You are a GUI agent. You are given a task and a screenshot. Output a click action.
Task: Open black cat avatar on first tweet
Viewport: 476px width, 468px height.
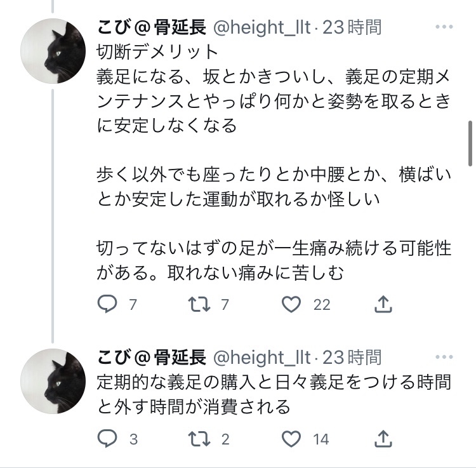point(53,51)
